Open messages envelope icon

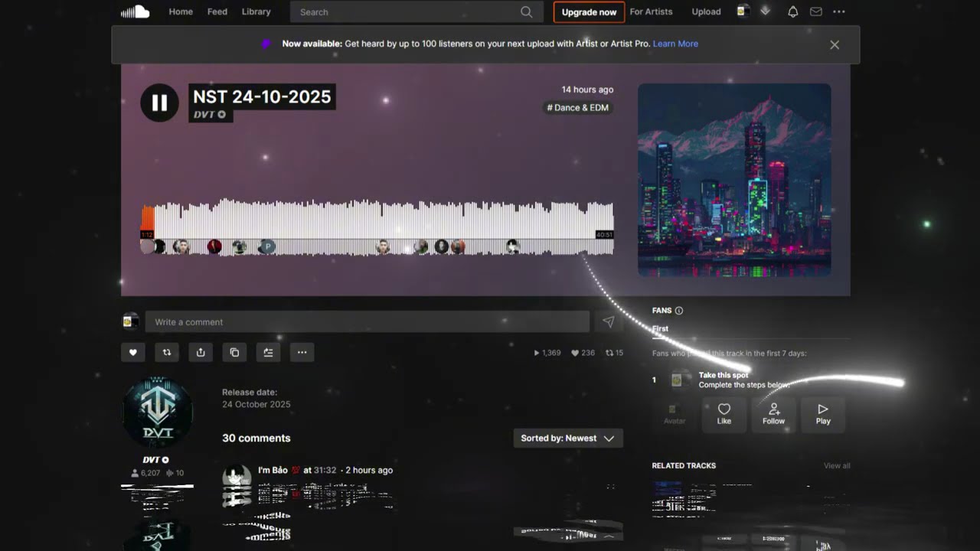(x=816, y=11)
